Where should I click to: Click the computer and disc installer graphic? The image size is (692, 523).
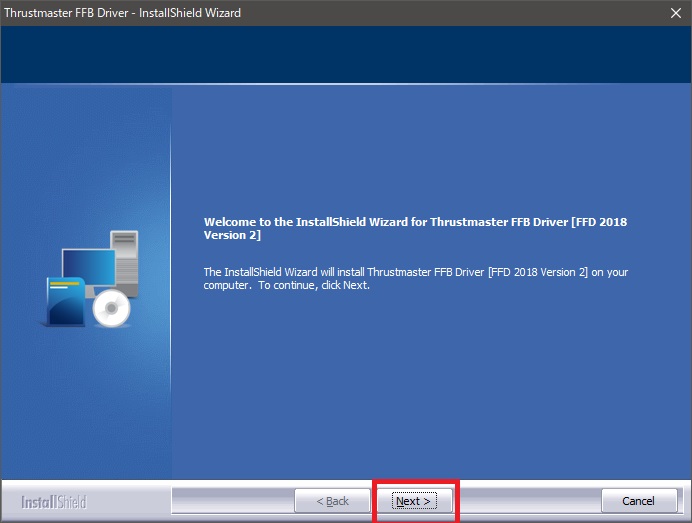(91, 279)
